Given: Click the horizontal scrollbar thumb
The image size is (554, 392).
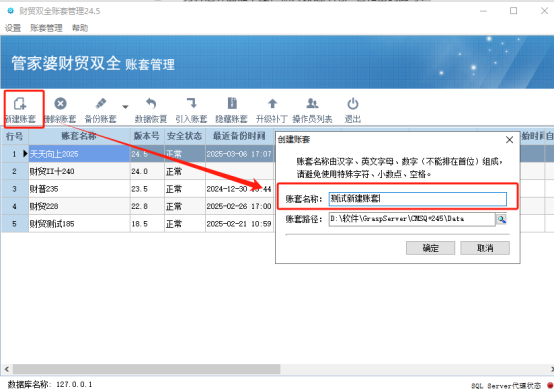Looking at the screenshot, I should 147,369.
